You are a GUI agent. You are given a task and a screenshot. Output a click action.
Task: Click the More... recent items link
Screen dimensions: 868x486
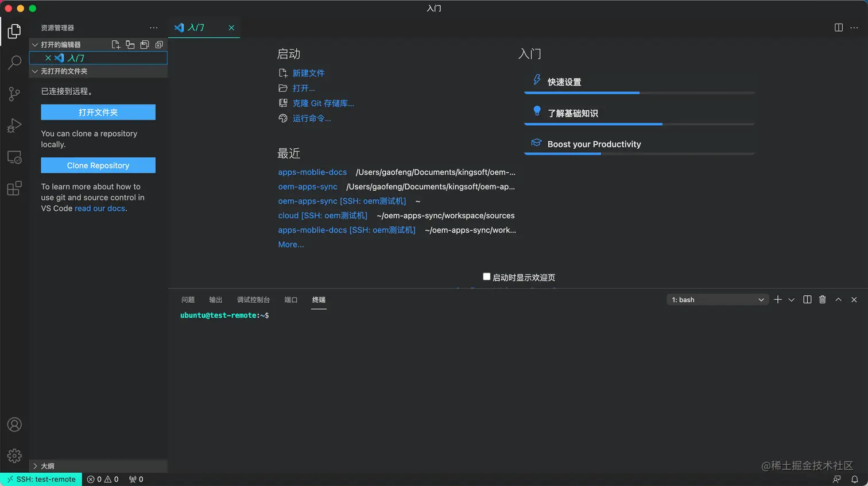coord(291,245)
